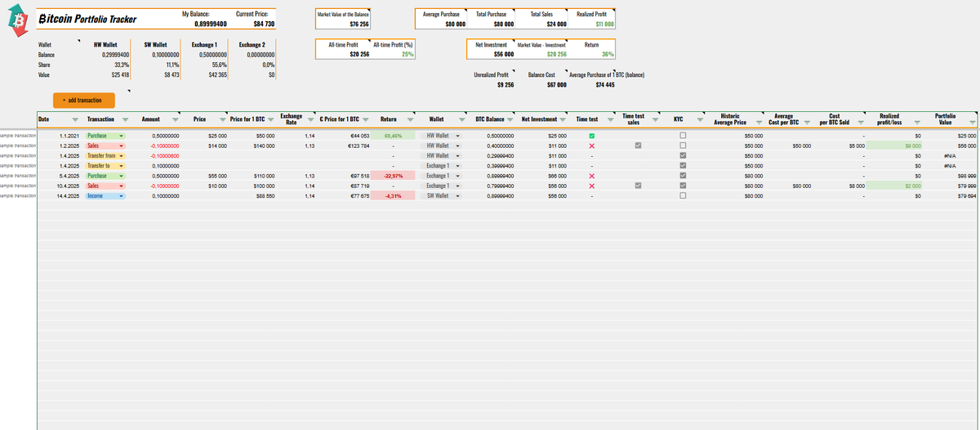
Task: Open the Purchase transaction dropdown for 5.4.2025
Action: click(x=121, y=176)
